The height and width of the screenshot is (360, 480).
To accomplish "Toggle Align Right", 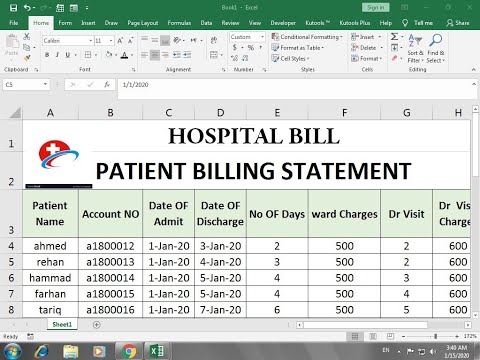I will 165,55.
